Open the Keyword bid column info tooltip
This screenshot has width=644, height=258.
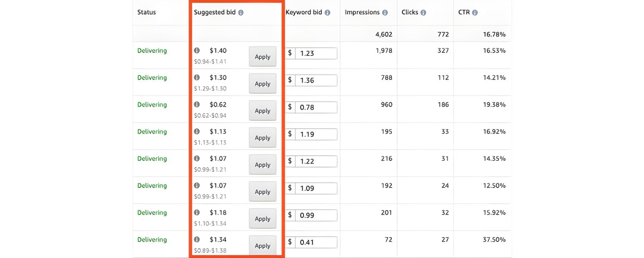(328, 12)
